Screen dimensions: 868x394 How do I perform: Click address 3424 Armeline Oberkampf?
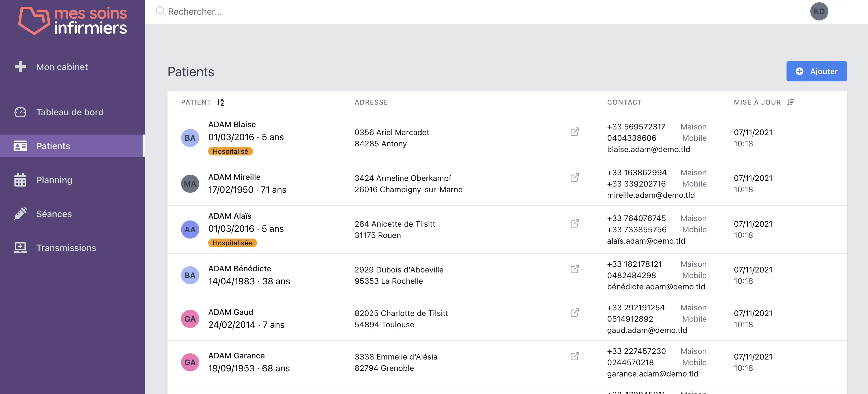click(x=403, y=178)
